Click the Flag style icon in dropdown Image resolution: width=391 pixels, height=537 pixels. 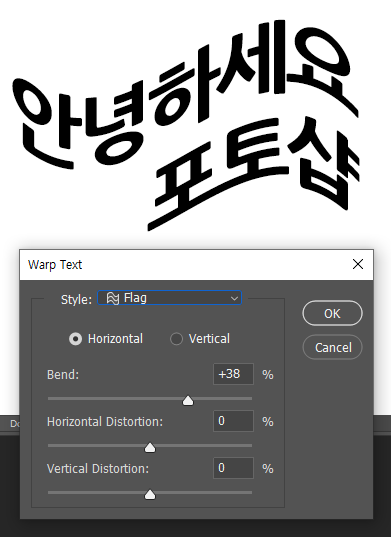click(x=113, y=298)
